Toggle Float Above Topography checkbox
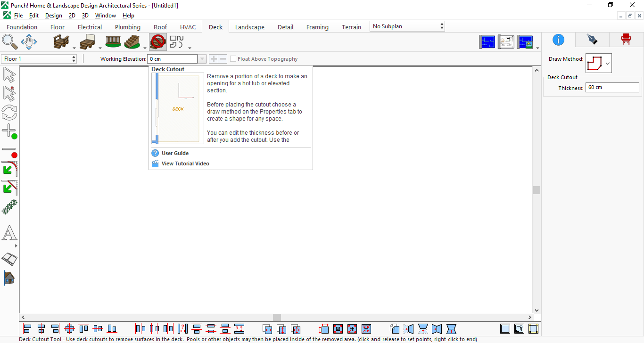This screenshot has width=644, height=343. 233,59
